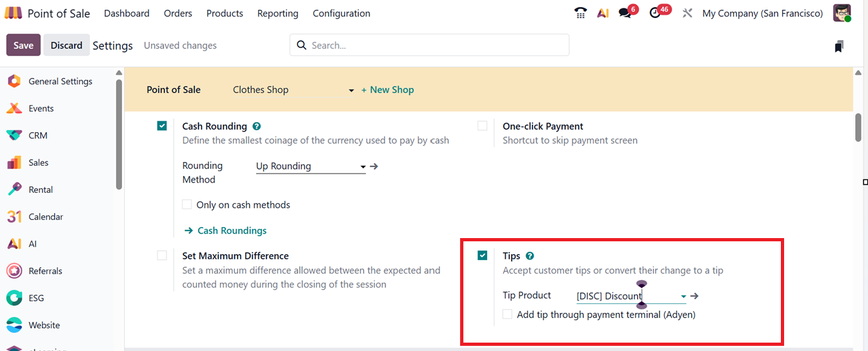
Task: Click the Tips help question mark icon
Action: pos(530,256)
